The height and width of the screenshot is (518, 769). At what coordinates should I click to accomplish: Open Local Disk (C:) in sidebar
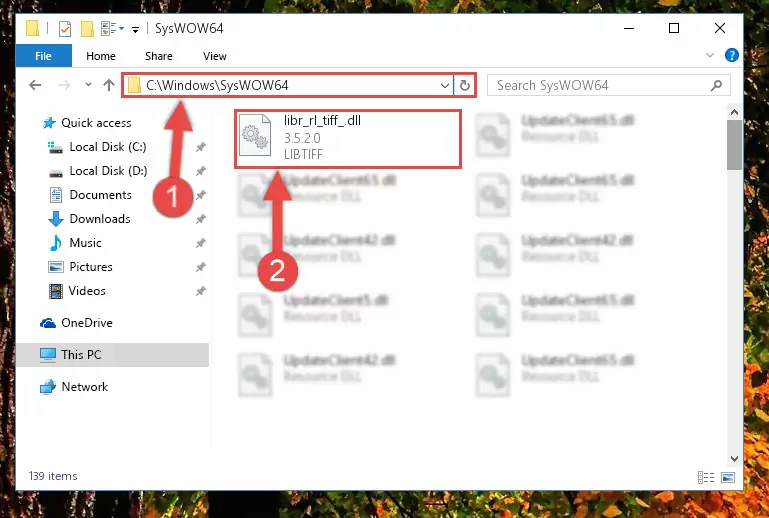[108, 147]
